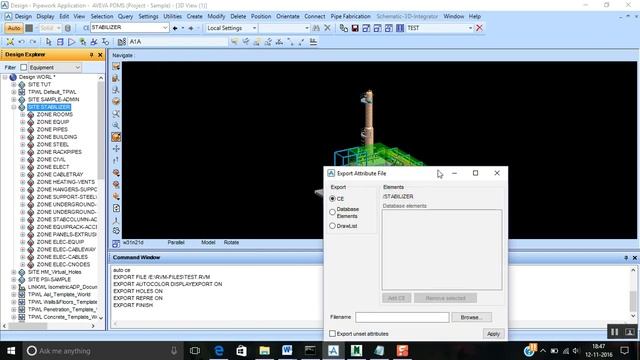Select the DrawList radio button
Screen dimensions: 640x360
click(332, 226)
